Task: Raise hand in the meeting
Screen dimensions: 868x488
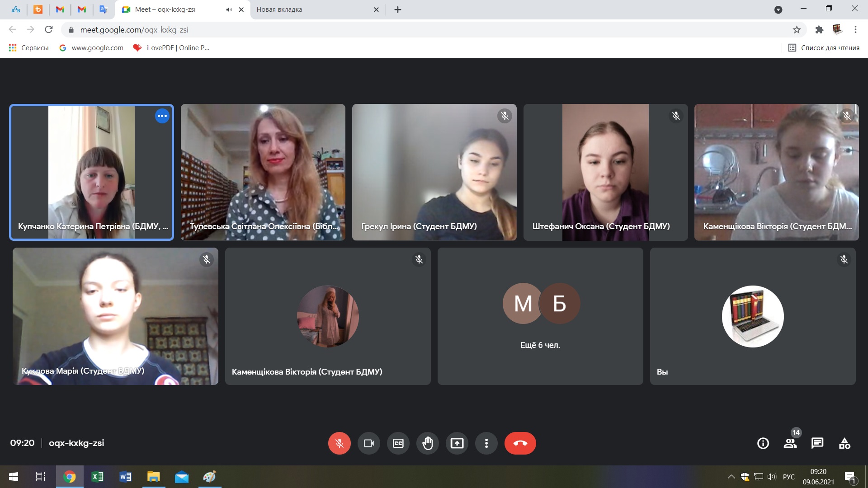Action: (x=428, y=443)
